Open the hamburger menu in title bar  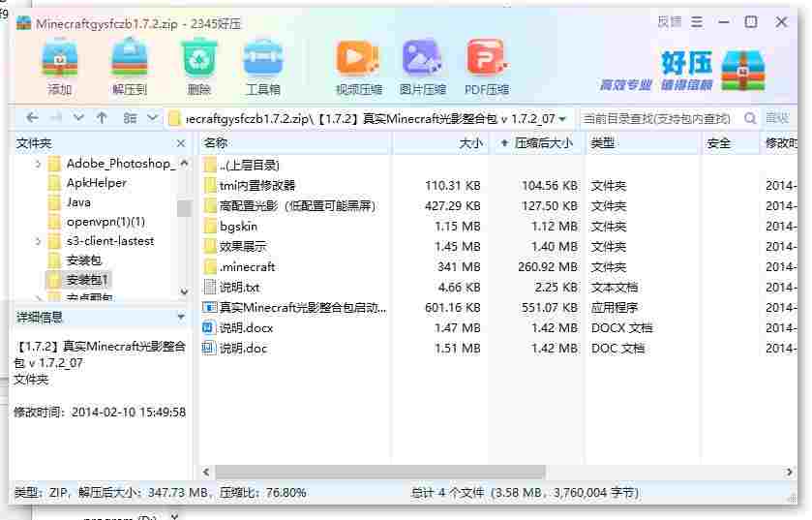click(697, 22)
